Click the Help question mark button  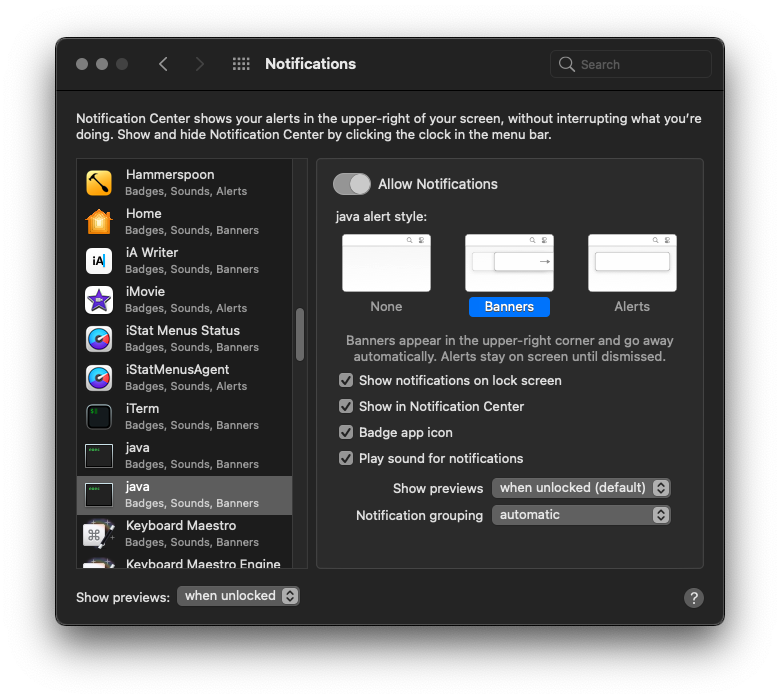pos(694,598)
